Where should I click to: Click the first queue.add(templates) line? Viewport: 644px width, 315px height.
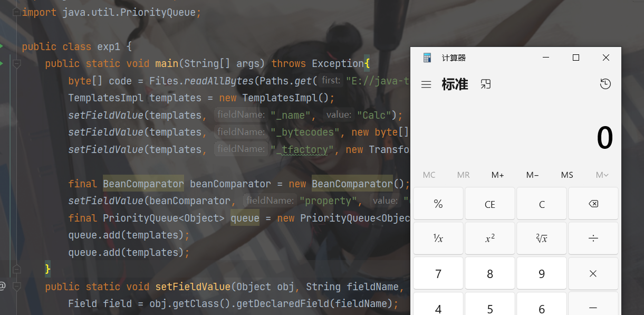pyautogui.click(x=129, y=235)
